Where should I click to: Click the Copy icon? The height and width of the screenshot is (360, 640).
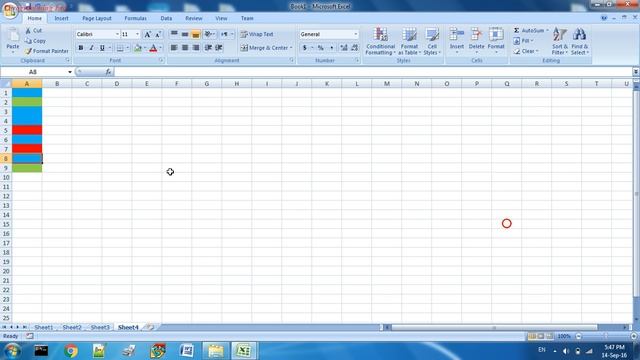[x=28, y=41]
